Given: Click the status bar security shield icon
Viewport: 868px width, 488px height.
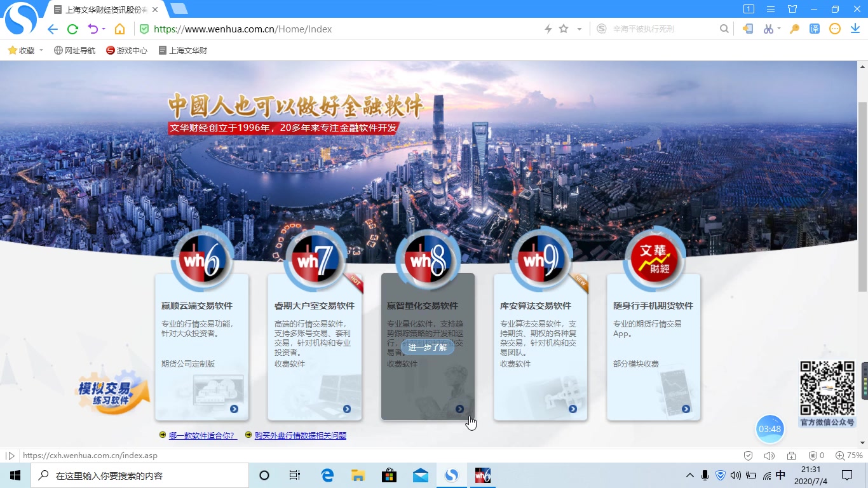Looking at the screenshot, I should pyautogui.click(x=749, y=456).
